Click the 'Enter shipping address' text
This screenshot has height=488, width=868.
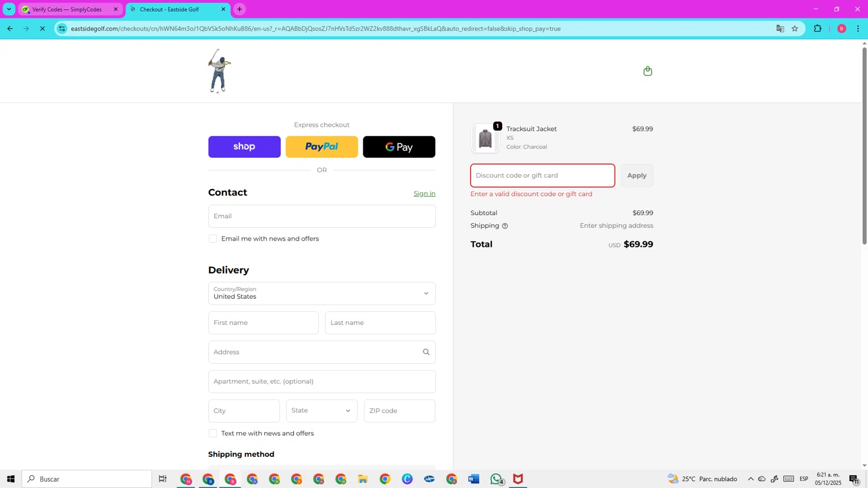[x=616, y=226]
